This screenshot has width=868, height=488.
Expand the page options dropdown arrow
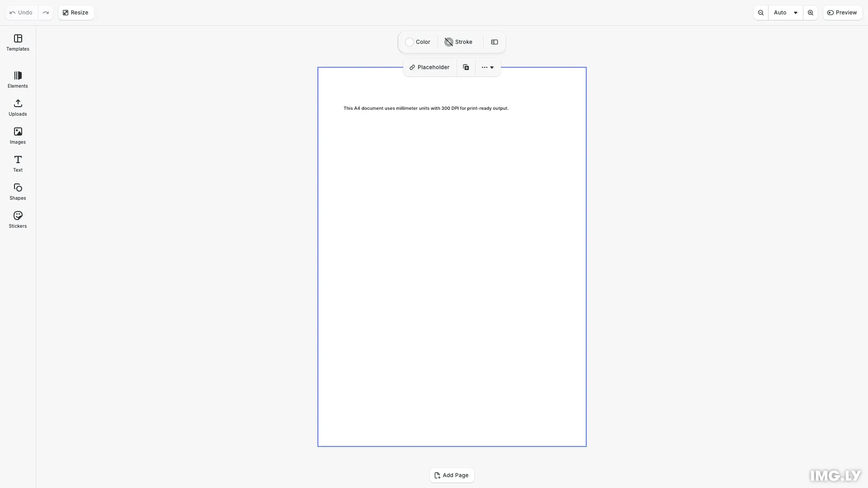click(x=492, y=67)
